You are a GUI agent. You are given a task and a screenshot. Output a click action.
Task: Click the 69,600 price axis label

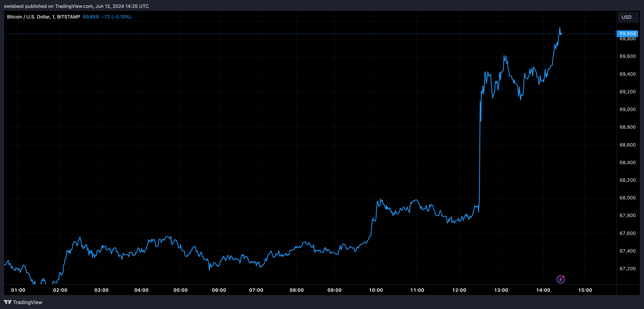(628, 56)
